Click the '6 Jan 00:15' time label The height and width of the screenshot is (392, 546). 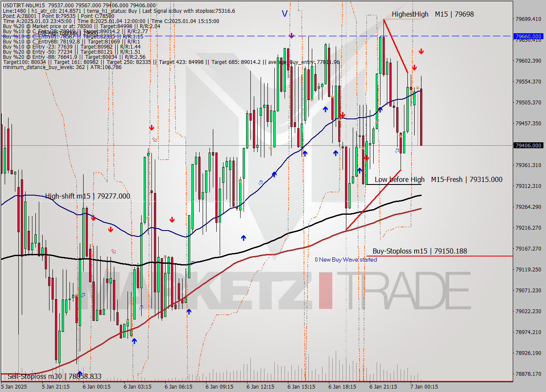coord(96,387)
